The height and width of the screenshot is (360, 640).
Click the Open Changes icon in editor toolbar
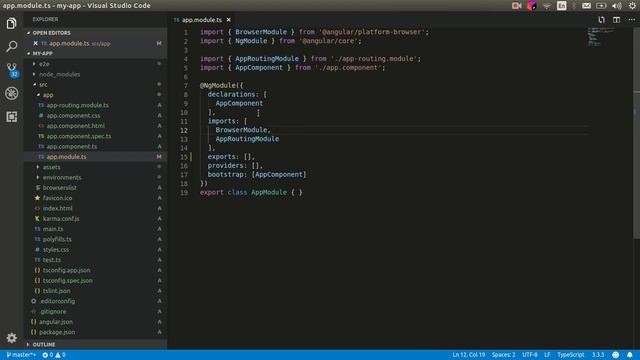[601, 20]
